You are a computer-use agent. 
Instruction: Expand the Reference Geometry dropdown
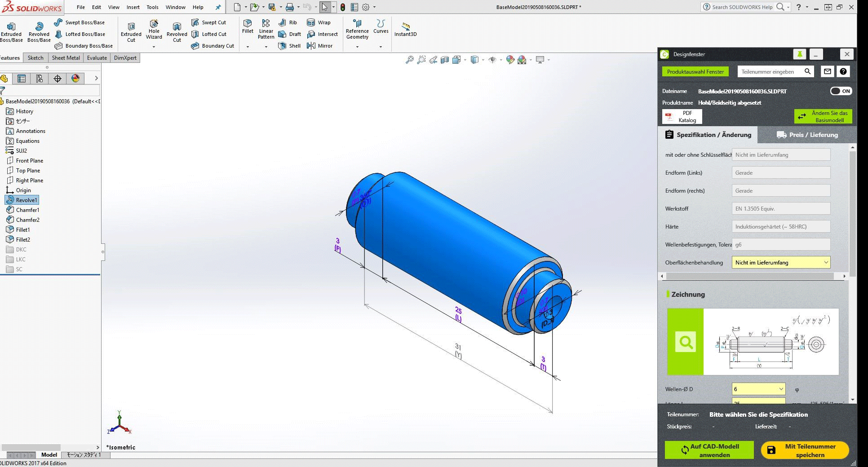pyautogui.click(x=357, y=47)
